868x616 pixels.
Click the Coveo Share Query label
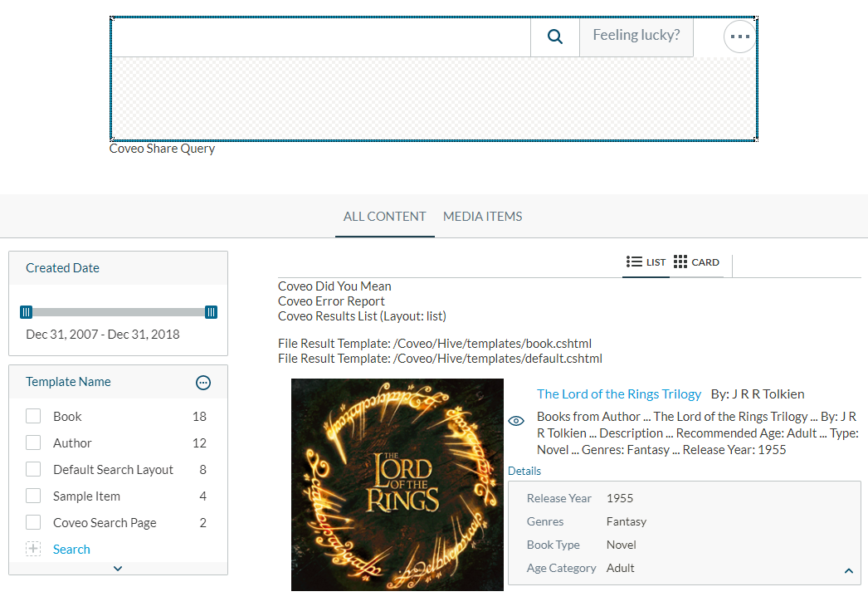tap(162, 149)
